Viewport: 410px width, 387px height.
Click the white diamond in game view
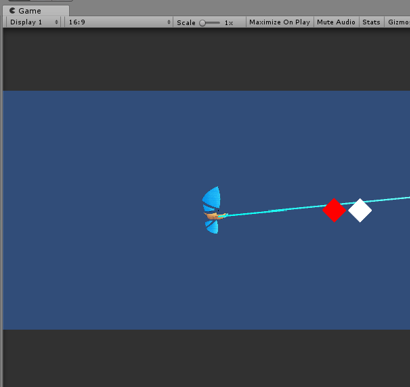[x=360, y=210]
